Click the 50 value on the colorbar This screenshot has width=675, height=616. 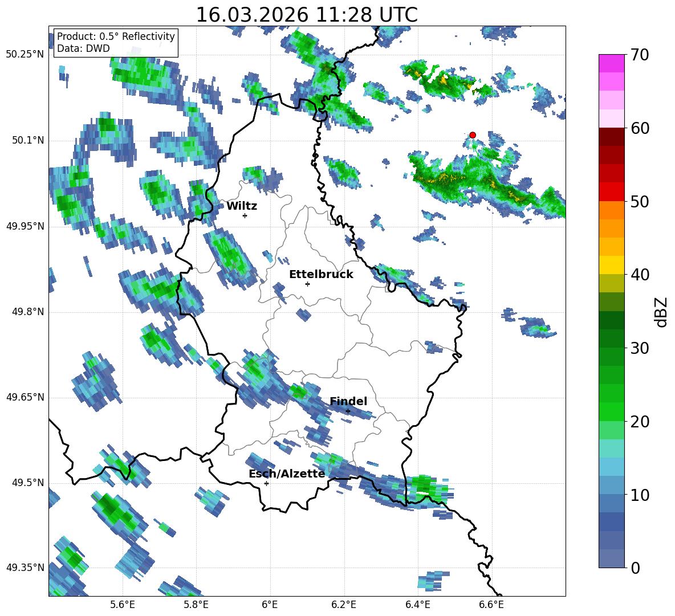[x=640, y=202]
